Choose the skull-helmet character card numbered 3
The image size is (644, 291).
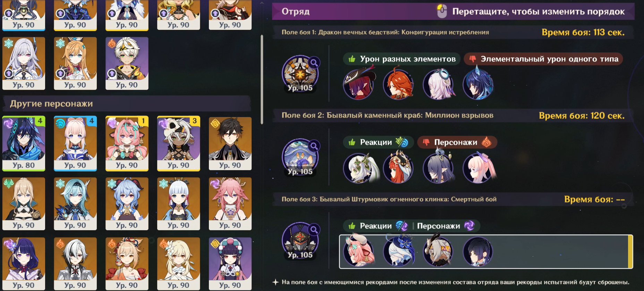178,143
